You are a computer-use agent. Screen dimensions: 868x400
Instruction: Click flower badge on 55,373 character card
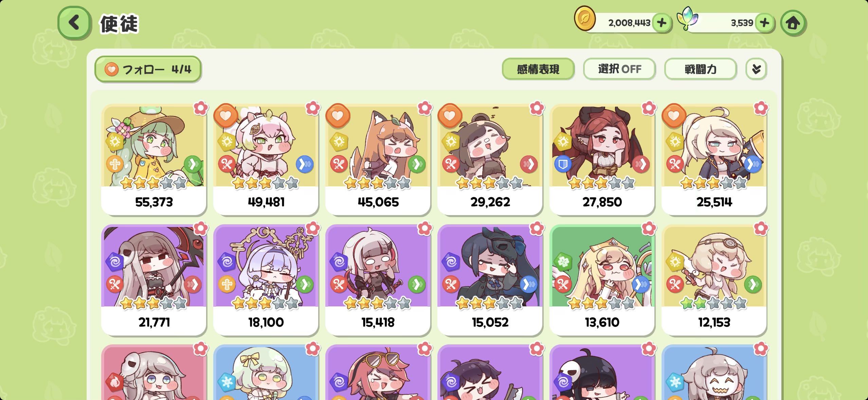click(201, 108)
